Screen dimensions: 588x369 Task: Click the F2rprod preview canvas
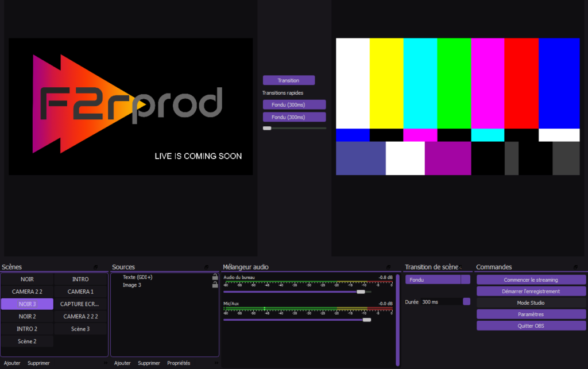pos(130,106)
